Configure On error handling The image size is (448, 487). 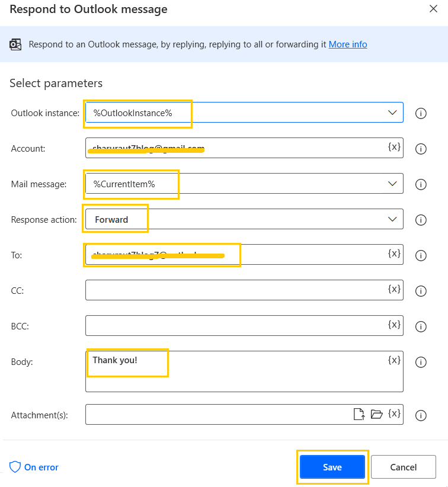(x=34, y=467)
